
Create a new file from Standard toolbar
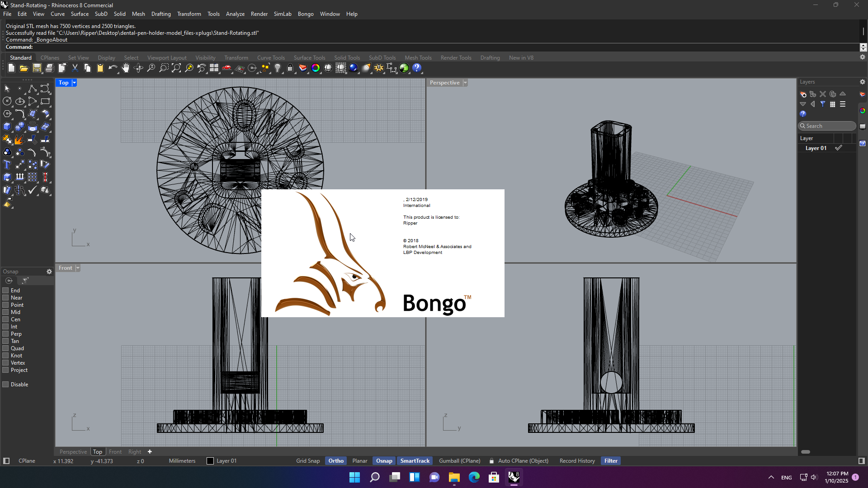tap(11, 68)
